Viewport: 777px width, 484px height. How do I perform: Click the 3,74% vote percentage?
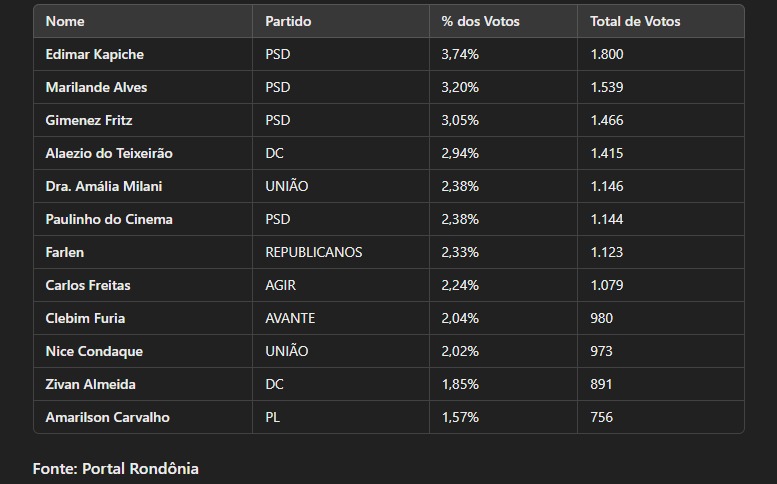point(460,54)
